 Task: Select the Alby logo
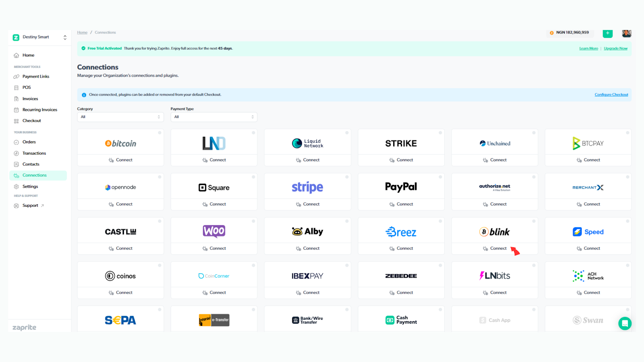tap(308, 232)
